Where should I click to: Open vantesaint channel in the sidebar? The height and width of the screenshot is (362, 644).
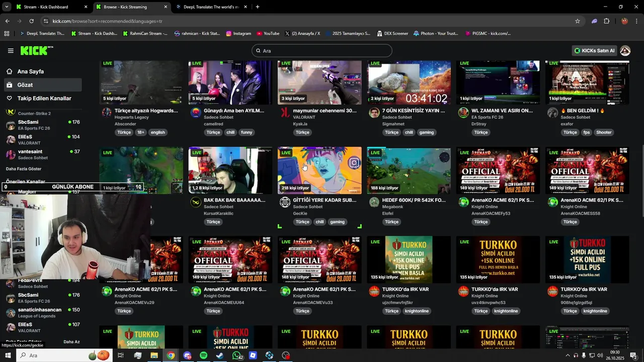pos(43,154)
